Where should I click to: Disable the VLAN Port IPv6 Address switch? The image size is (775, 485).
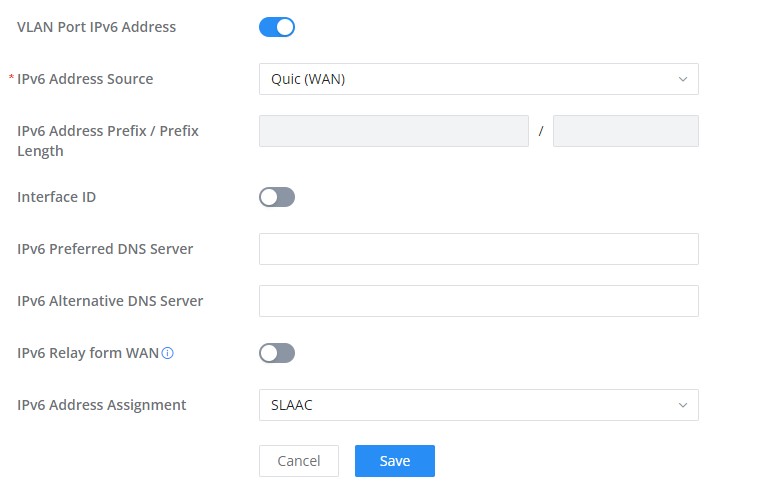(277, 27)
